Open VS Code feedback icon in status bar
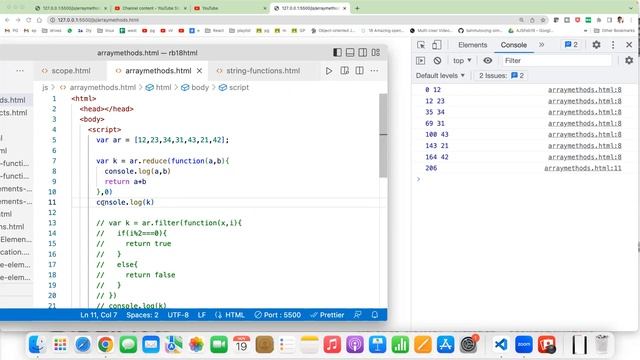The height and width of the screenshot is (360, 640). 358,315
